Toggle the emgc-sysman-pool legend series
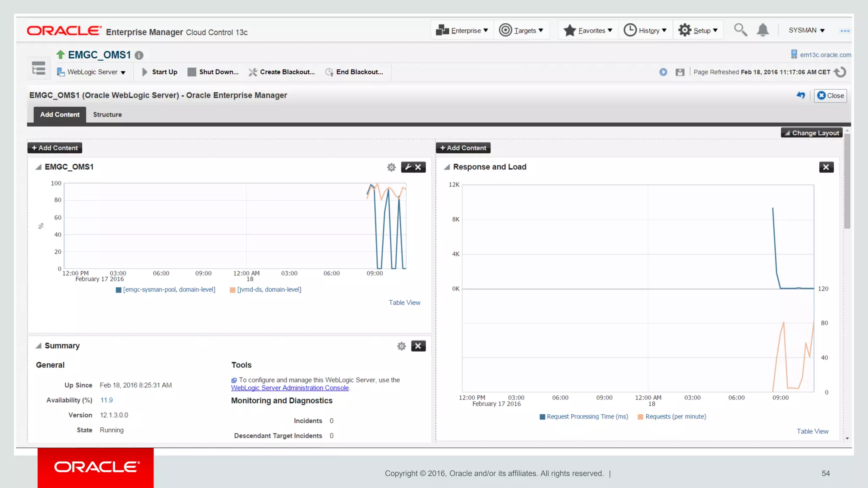The width and height of the screenshot is (868, 488). pyautogui.click(x=169, y=290)
